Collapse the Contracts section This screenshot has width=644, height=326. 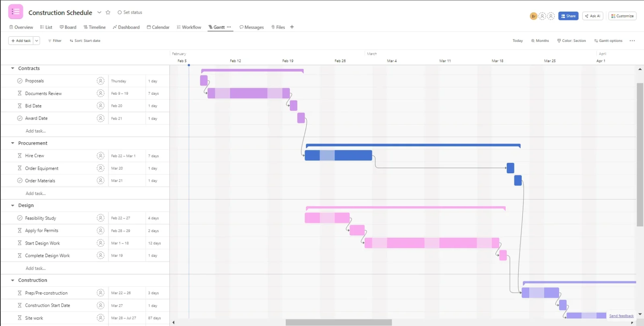(x=12, y=69)
